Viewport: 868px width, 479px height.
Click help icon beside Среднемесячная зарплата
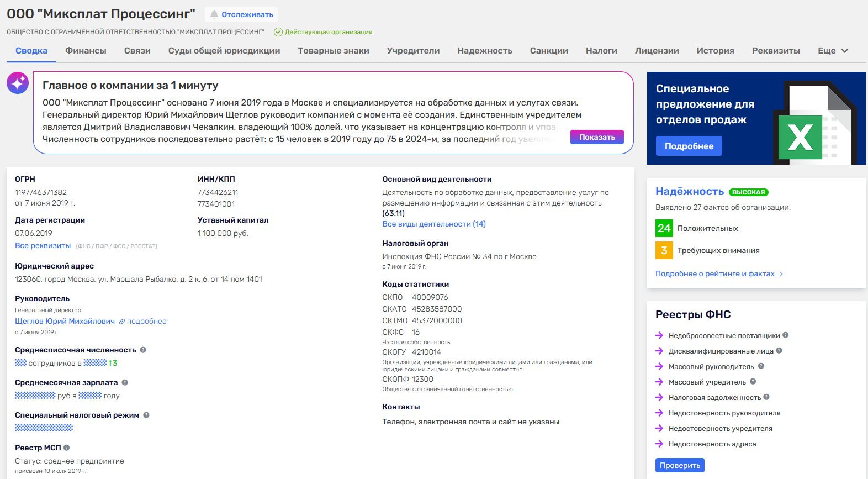125,382
